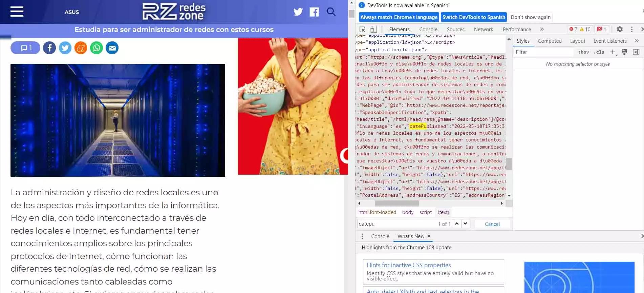Click the popcorn advertisement image
Image resolution: width=644 pixels, height=293 pixels.
click(x=293, y=106)
